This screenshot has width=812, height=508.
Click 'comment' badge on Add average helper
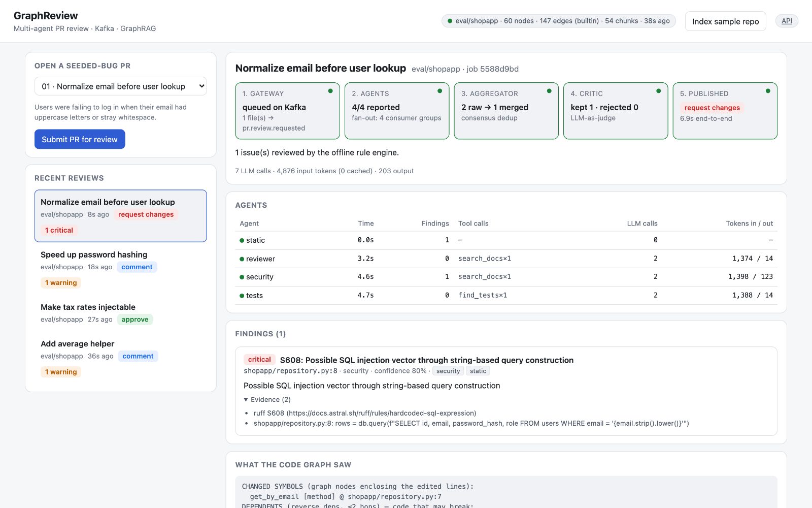point(138,356)
